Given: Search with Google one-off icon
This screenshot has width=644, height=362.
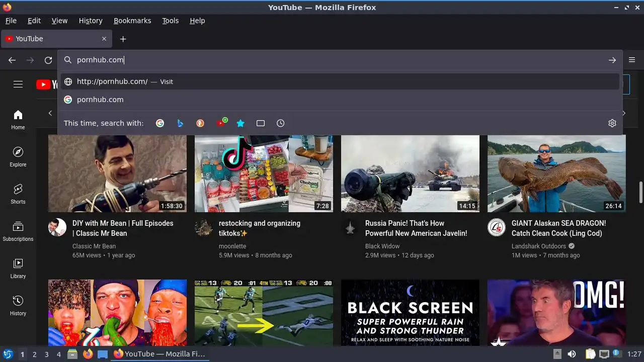Looking at the screenshot, I should pos(160,123).
